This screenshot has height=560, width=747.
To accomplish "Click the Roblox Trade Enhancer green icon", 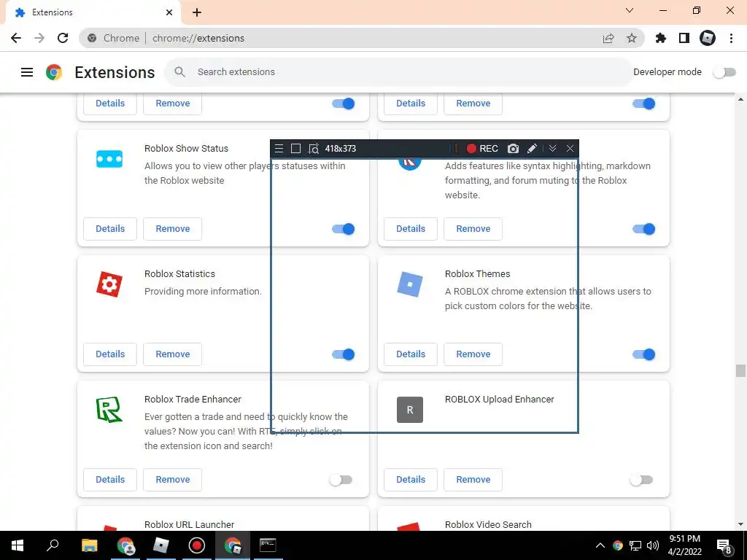I will click(x=109, y=410).
